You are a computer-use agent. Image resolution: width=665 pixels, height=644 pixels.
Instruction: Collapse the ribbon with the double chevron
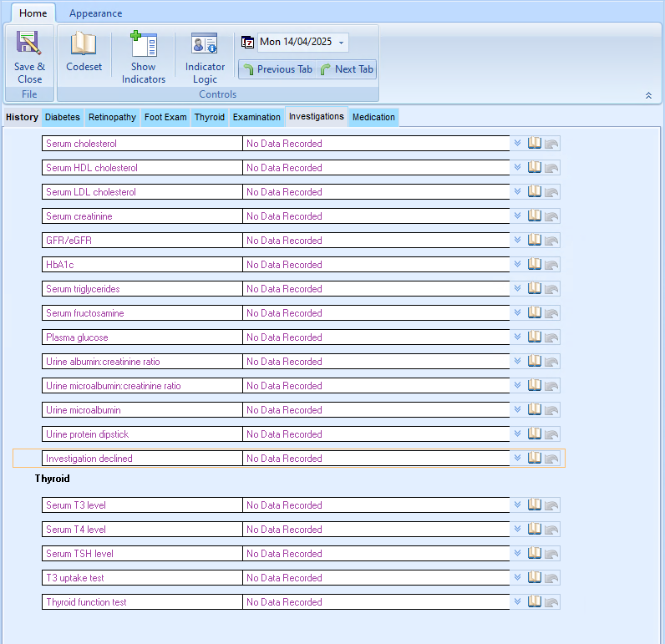tap(648, 95)
